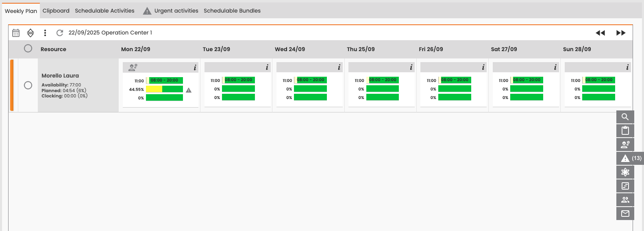This screenshot has width=644, height=231.
Task: Click the 44.55% value in Monday's cell
Action: coord(137,89)
